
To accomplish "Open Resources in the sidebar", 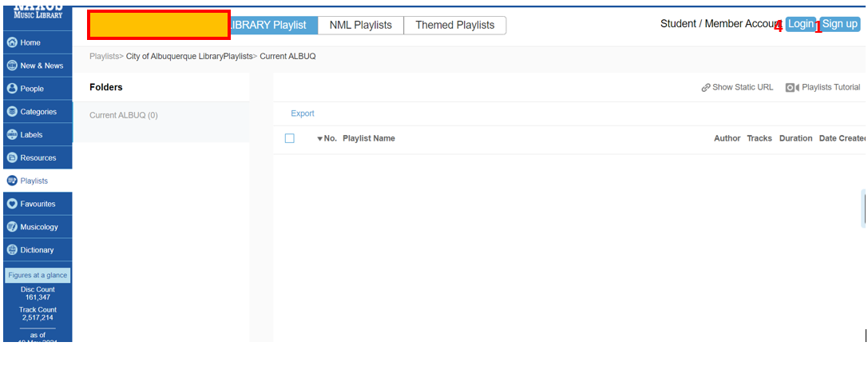I will pos(38,157).
